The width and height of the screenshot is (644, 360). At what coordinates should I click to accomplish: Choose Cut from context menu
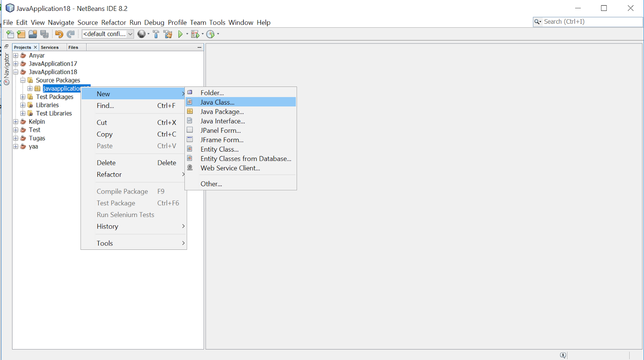(x=134, y=123)
